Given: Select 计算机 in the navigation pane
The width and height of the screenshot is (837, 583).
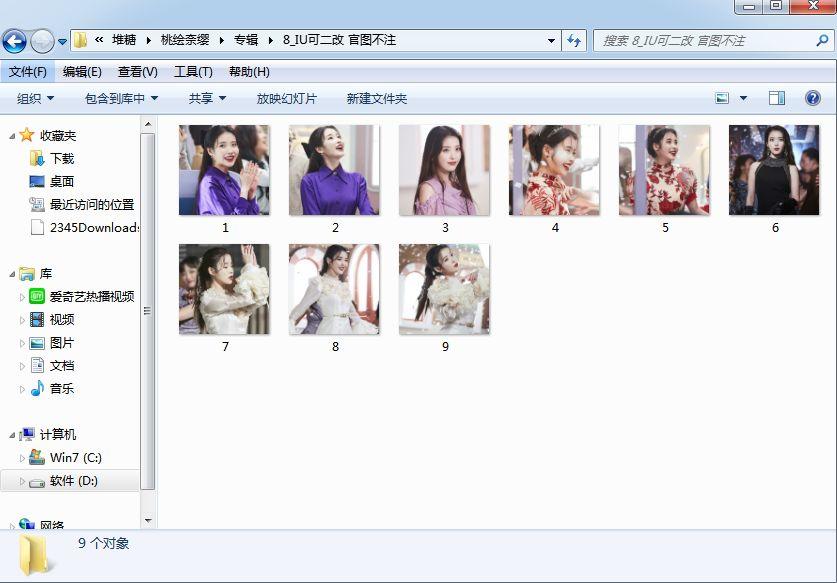Looking at the screenshot, I should click(58, 435).
